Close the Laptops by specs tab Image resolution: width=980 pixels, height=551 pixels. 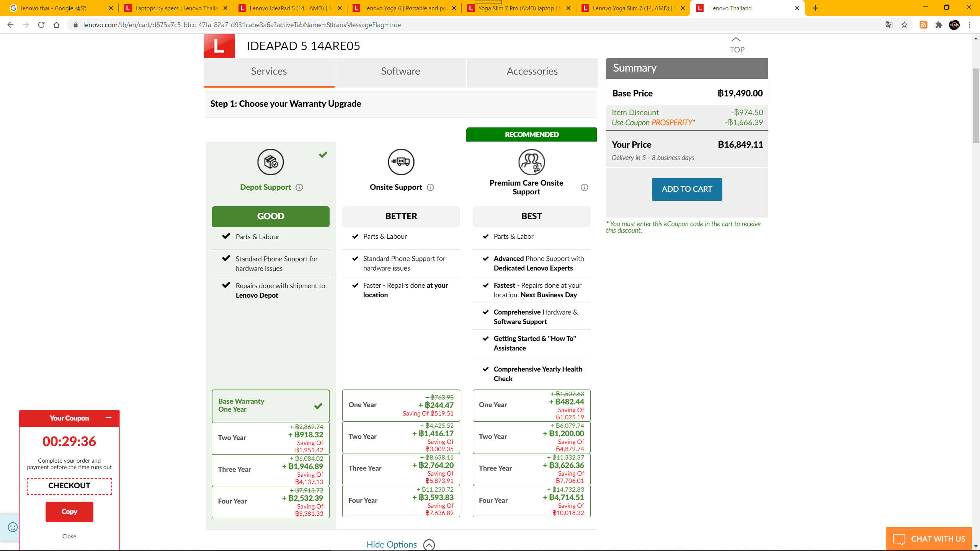coord(225,8)
